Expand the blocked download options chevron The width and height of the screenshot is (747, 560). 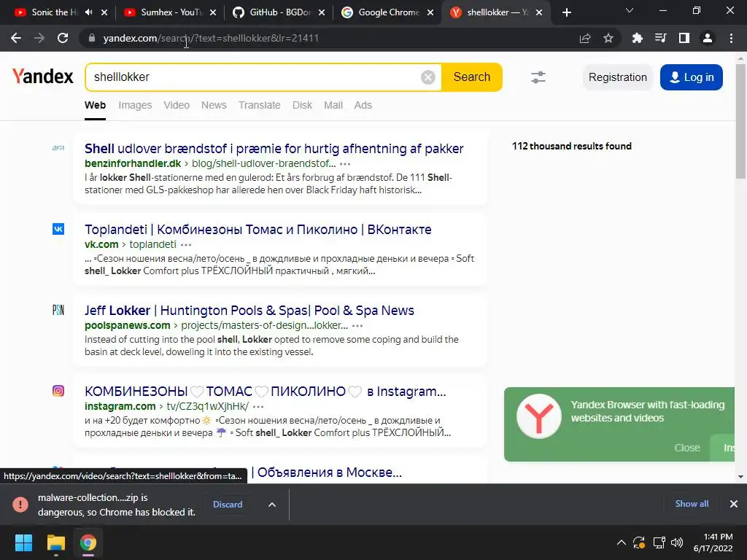pyautogui.click(x=272, y=505)
